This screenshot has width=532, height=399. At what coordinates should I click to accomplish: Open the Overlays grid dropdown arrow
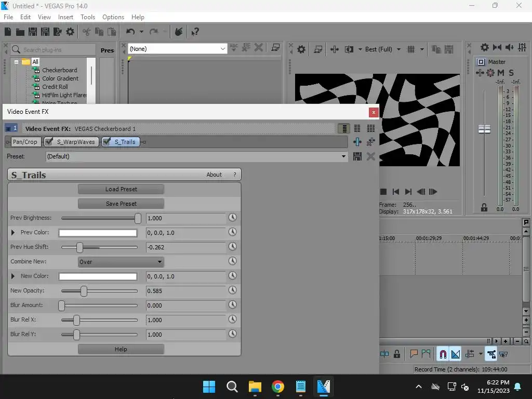click(422, 49)
